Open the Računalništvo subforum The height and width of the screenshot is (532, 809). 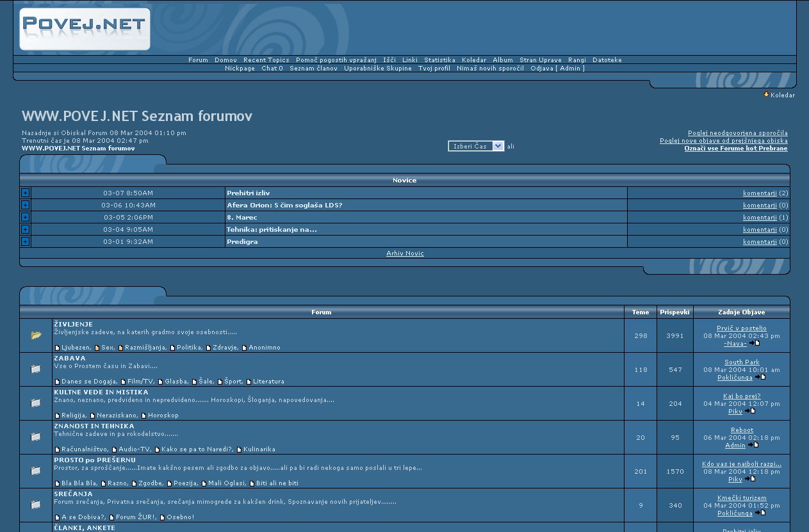coord(85,449)
